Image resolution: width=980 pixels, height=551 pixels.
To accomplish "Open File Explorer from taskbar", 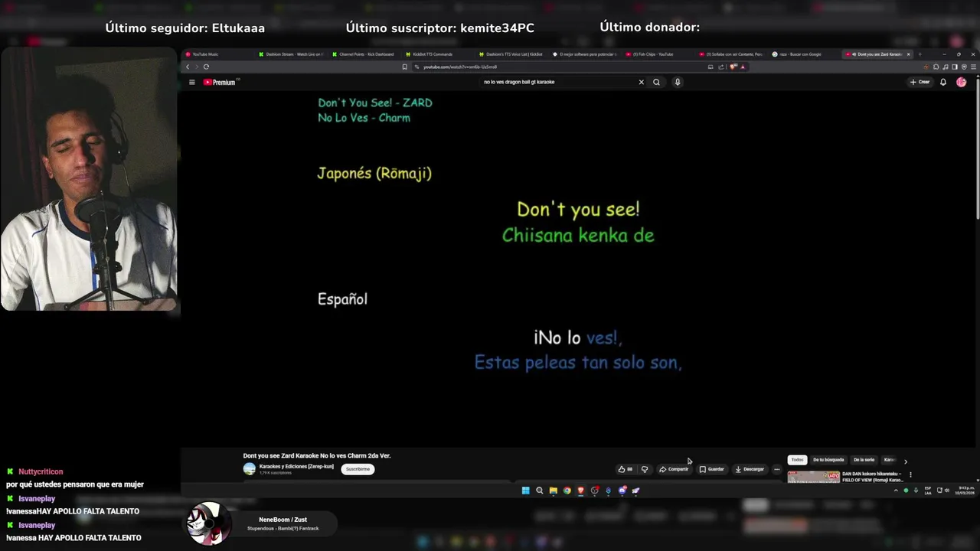I will coord(553,491).
